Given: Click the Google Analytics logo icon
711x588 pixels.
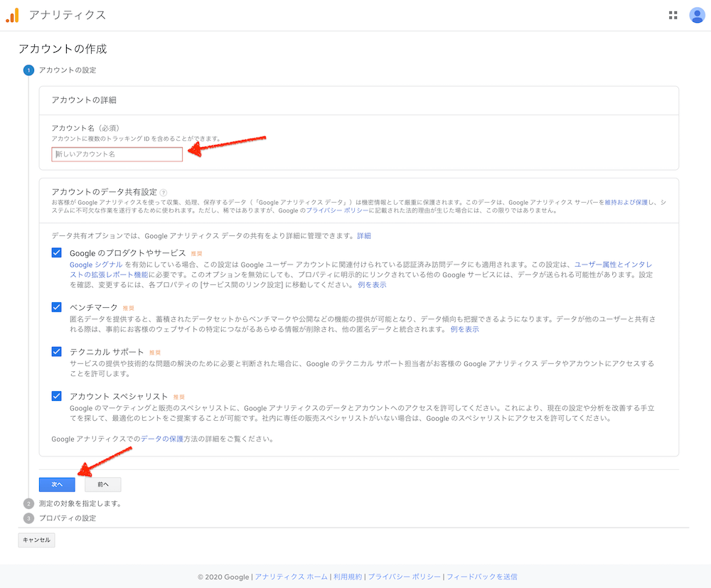Looking at the screenshot, I should (x=12, y=15).
